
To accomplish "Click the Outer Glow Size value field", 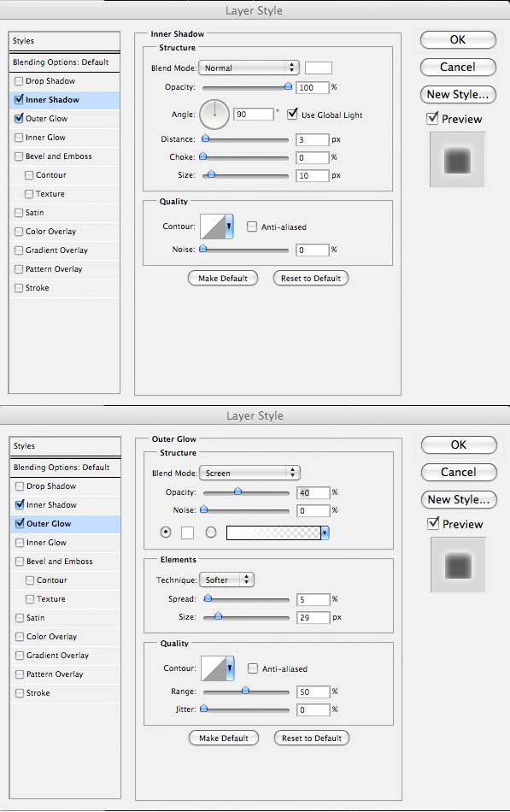I will [x=314, y=618].
